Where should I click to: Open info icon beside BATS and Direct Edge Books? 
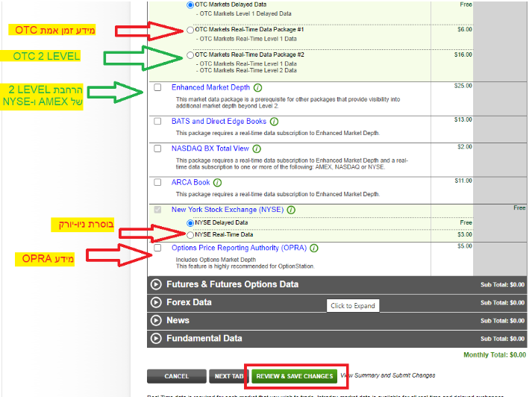click(x=274, y=122)
